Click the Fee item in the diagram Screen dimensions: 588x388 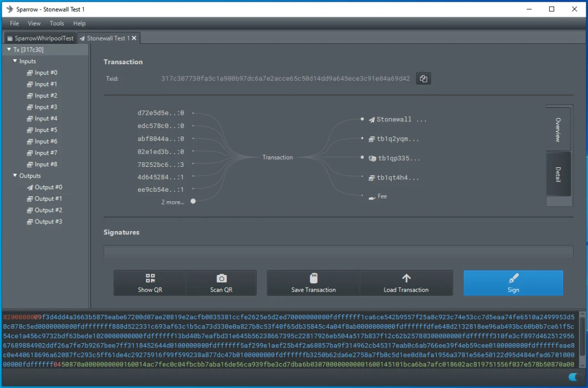[382, 197]
